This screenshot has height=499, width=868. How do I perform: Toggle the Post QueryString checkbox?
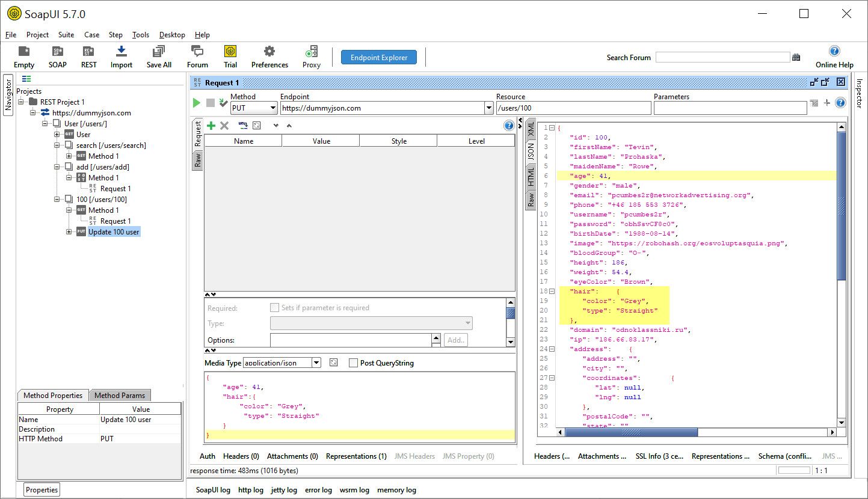[353, 363]
